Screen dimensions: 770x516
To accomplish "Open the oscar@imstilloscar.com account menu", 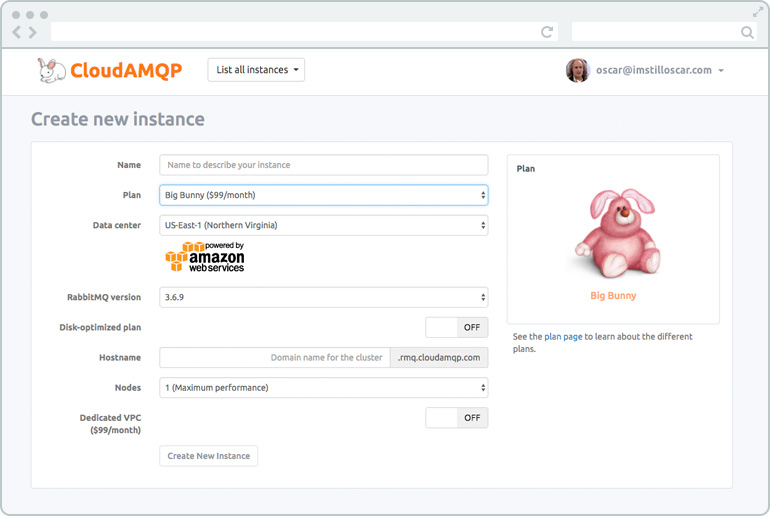I will 660,70.
